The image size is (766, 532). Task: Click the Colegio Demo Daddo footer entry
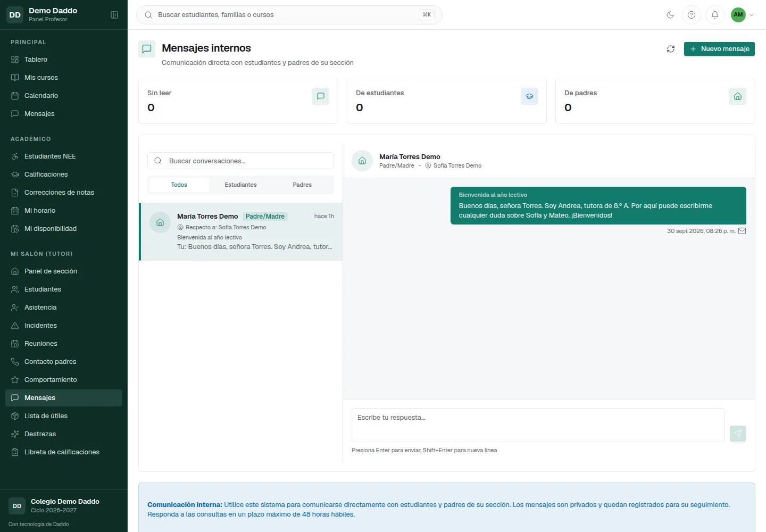[x=64, y=505]
